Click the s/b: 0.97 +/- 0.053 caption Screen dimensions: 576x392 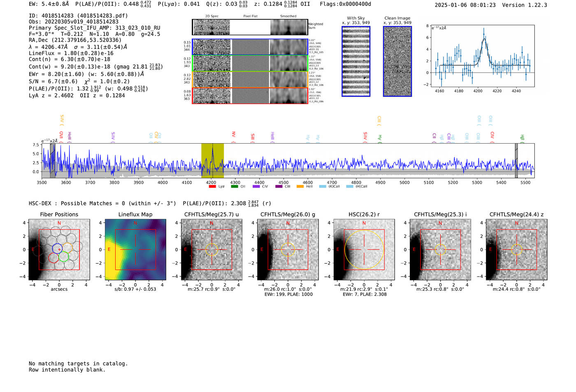pos(135,289)
